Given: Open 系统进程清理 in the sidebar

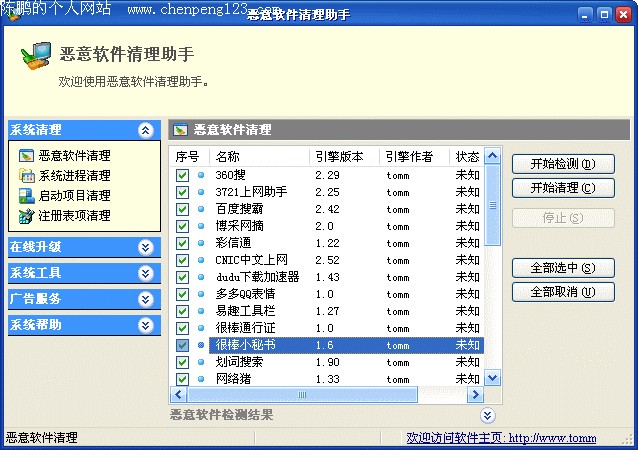Looking at the screenshot, I should point(74,175).
